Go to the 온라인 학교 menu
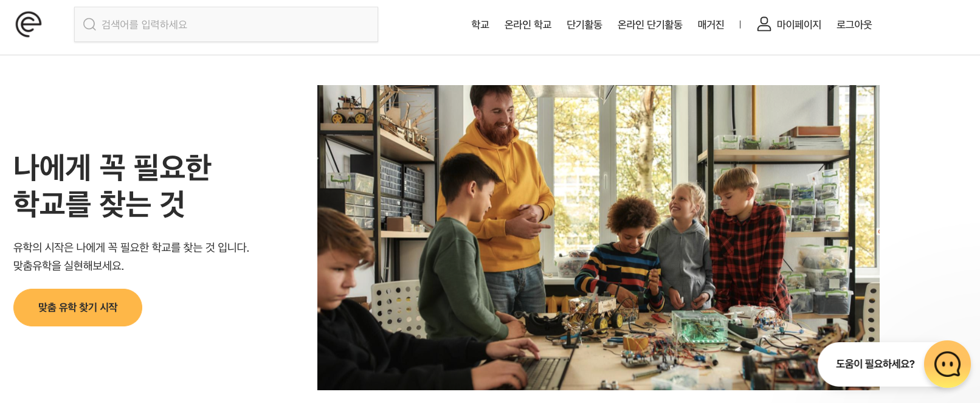 pyautogui.click(x=528, y=24)
